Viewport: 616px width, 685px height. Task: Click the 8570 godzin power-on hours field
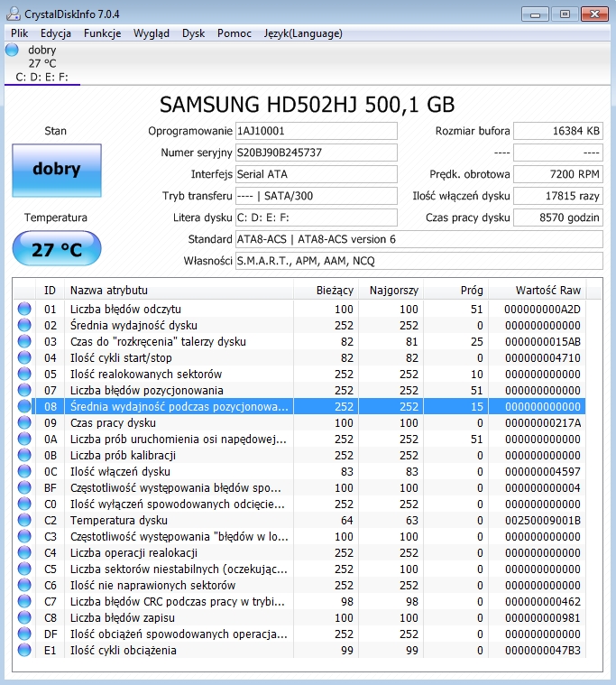coord(558,218)
